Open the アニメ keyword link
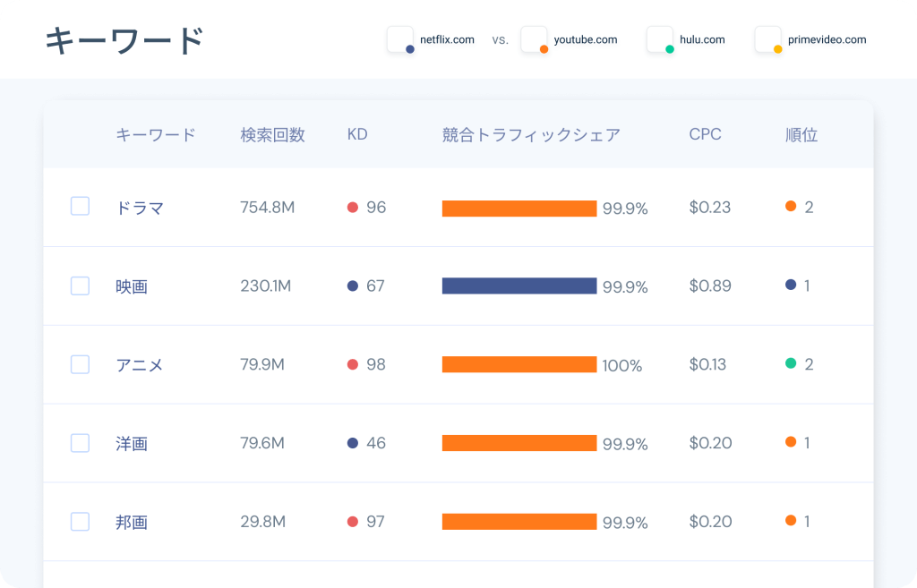The height and width of the screenshot is (588, 917). click(140, 364)
